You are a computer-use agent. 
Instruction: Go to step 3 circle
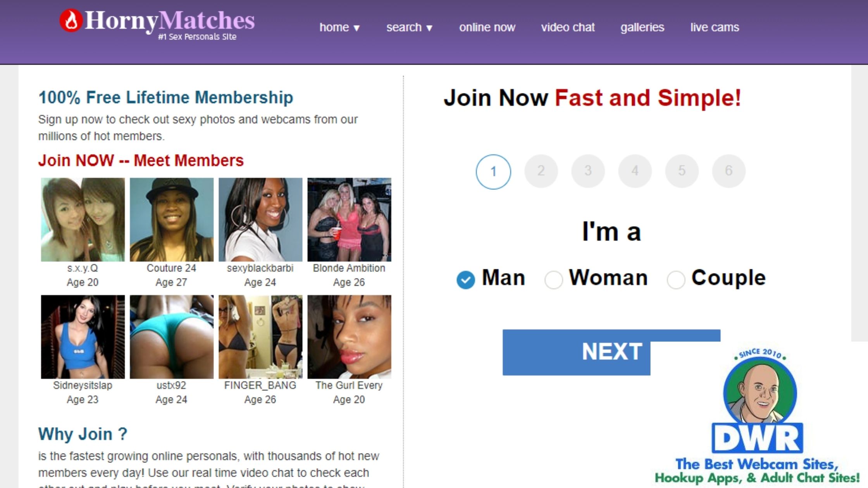pyautogui.click(x=588, y=171)
